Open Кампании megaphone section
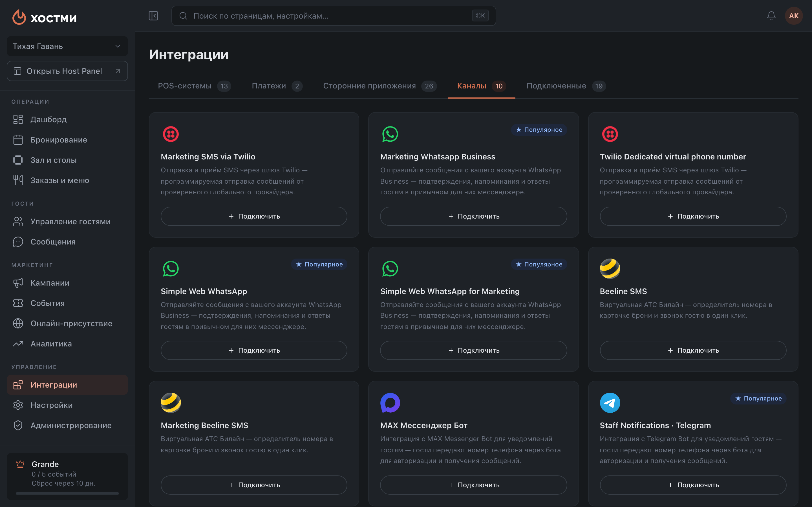This screenshot has width=812, height=507. coord(67,283)
